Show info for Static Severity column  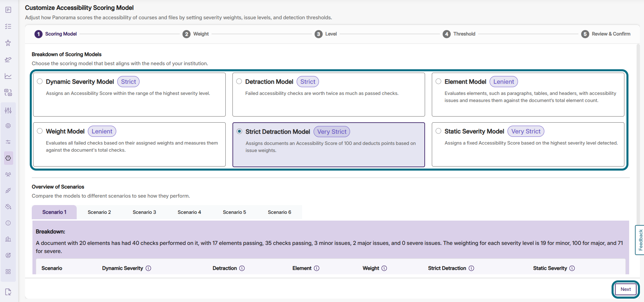[572, 268]
